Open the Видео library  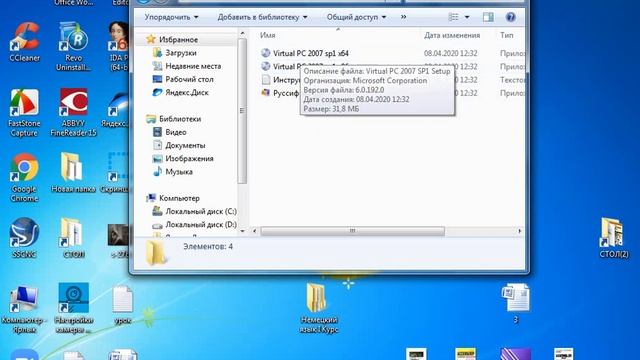coord(176,132)
